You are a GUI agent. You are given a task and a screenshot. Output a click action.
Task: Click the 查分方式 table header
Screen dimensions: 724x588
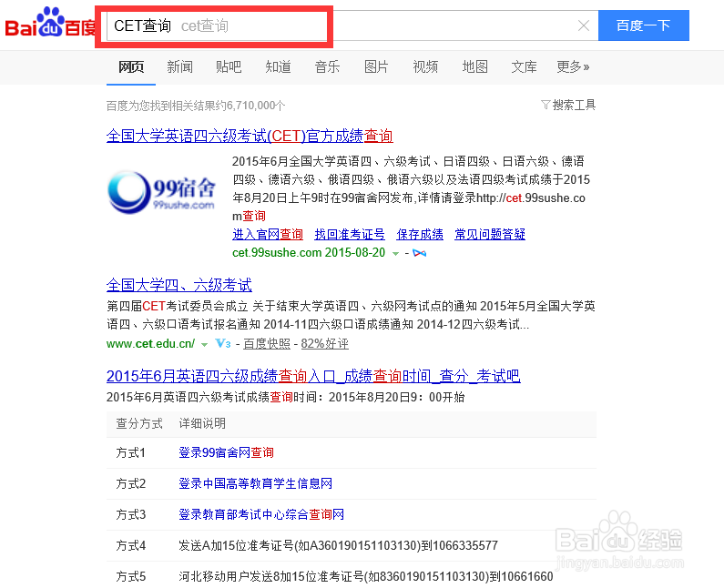139,423
